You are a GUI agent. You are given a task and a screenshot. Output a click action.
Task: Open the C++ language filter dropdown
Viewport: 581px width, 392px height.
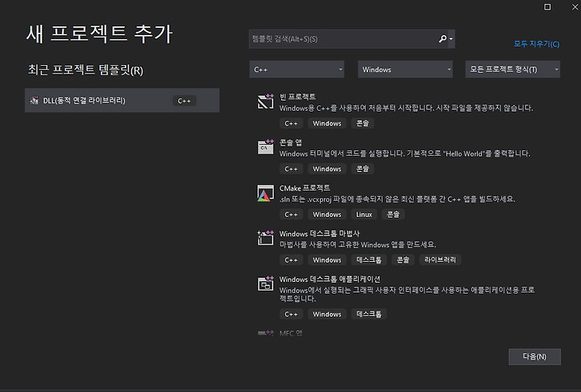coord(297,69)
